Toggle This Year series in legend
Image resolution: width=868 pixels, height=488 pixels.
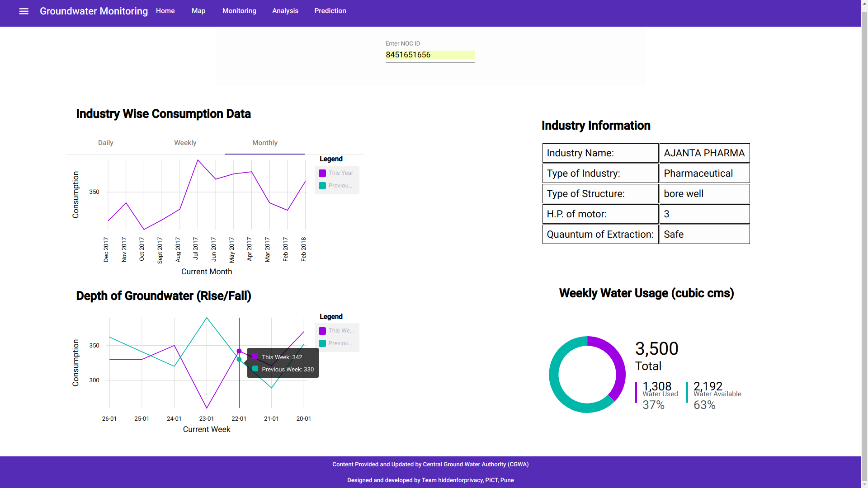click(x=336, y=173)
